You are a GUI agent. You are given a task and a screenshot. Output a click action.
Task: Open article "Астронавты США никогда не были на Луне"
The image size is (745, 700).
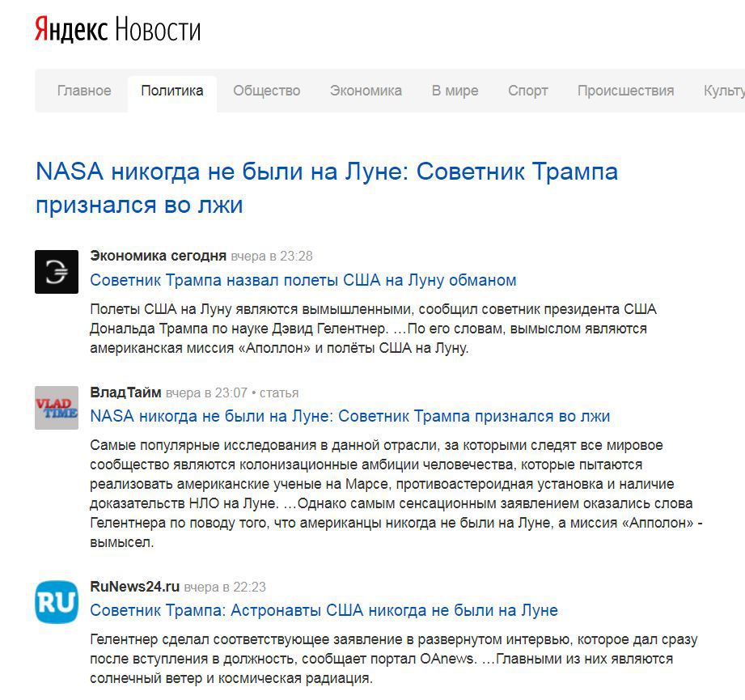tap(324, 610)
